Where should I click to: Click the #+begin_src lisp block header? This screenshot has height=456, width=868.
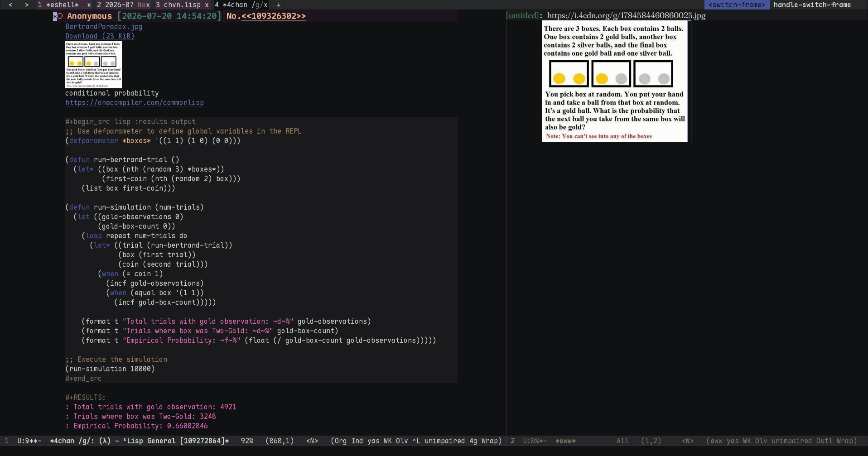(x=130, y=122)
